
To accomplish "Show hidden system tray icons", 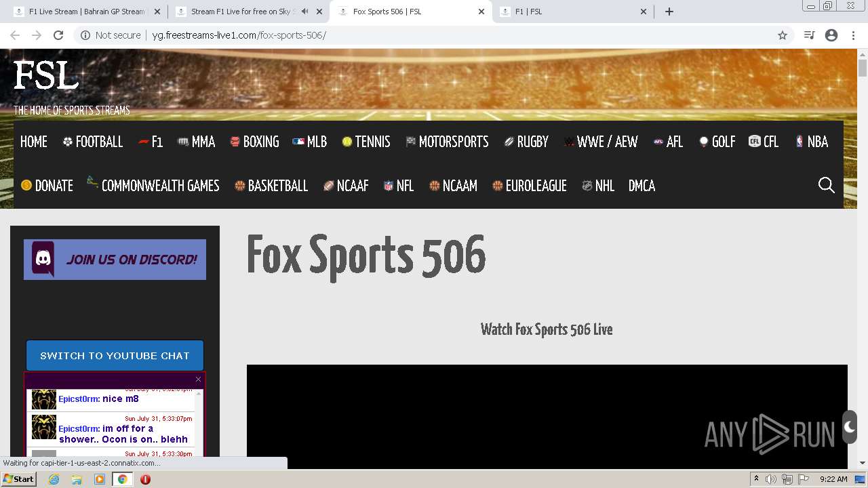I will pos(756,479).
